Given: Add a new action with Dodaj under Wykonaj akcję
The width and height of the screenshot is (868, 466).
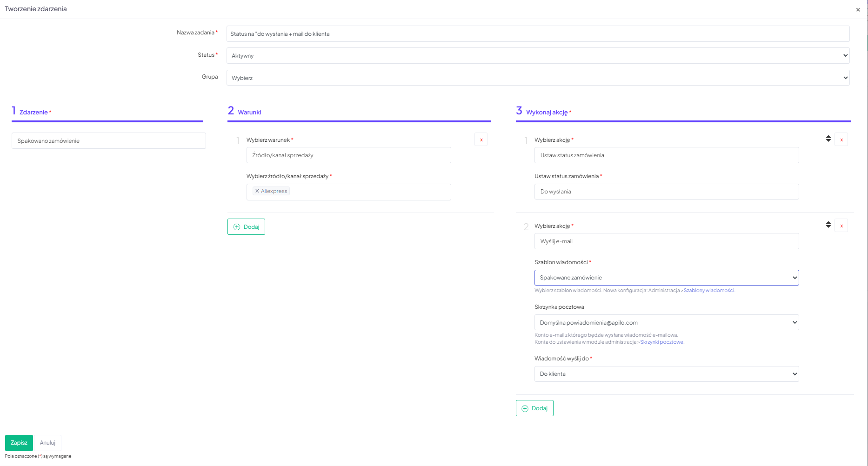Looking at the screenshot, I should coord(534,408).
